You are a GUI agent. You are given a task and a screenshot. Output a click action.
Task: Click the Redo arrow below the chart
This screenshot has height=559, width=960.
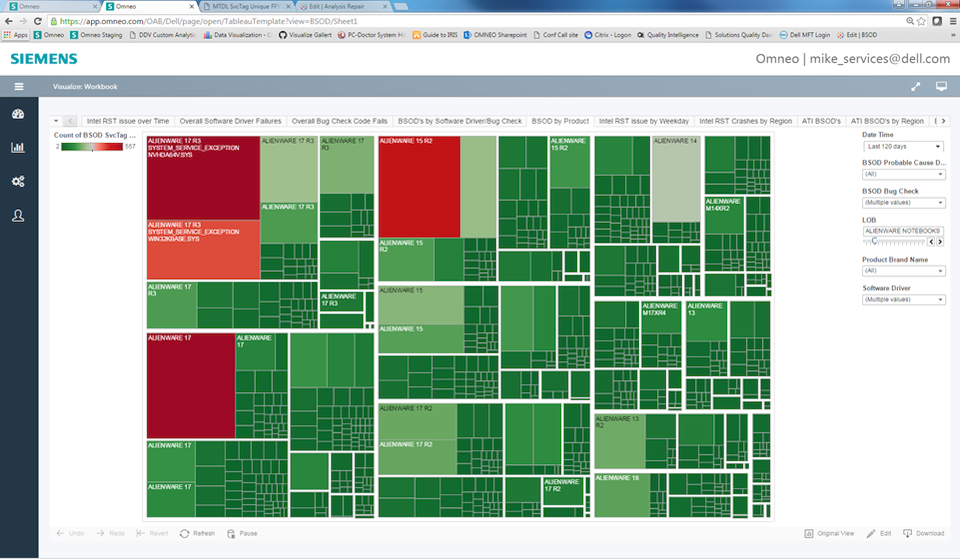[x=110, y=533]
